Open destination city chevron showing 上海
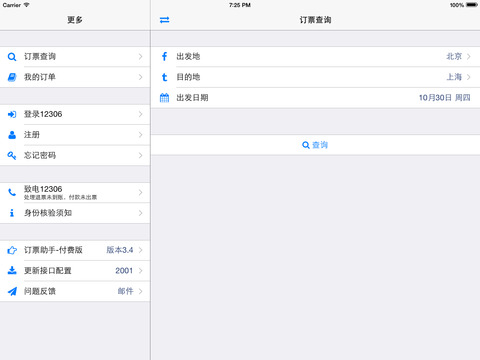480x360 pixels. pos(469,77)
